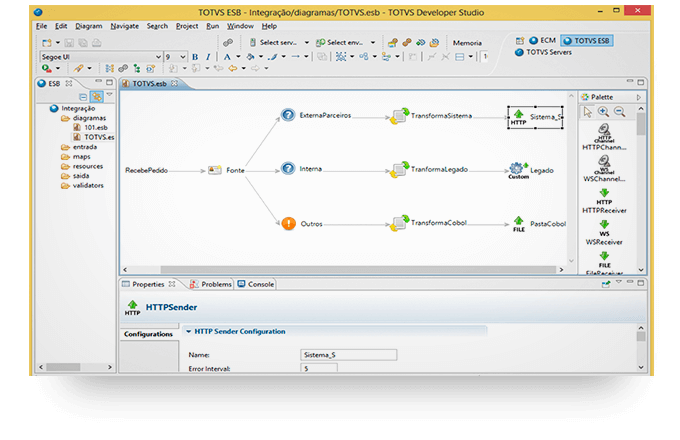Screen dimensions: 680x440
Task: Click the Save icon in toolbar
Action: (69, 42)
